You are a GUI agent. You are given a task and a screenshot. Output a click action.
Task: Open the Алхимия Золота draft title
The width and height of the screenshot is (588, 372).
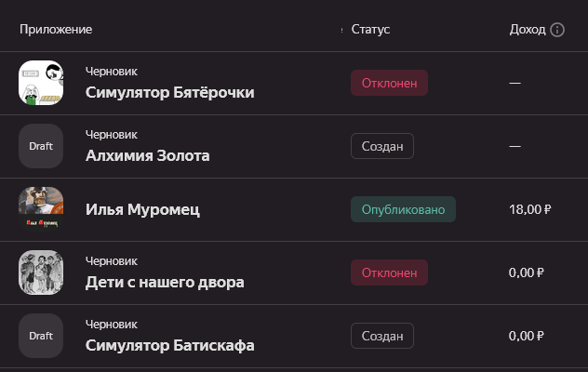147,155
